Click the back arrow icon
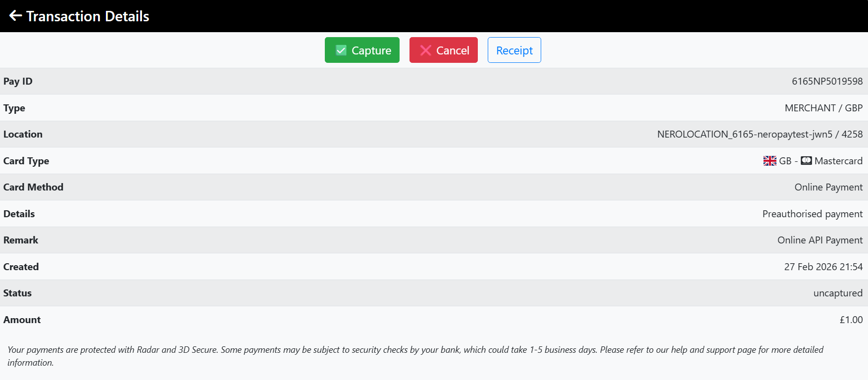The image size is (868, 380). pyautogui.click(x=15, y=16)
